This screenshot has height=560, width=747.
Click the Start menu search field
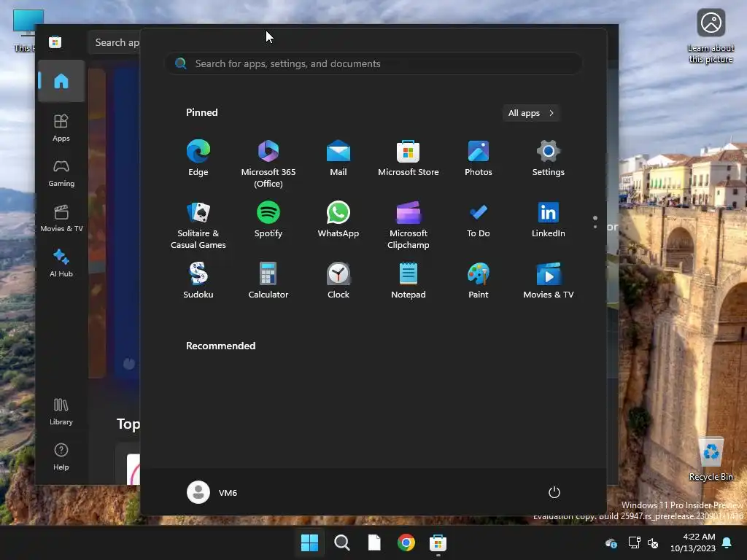[373, 64]
